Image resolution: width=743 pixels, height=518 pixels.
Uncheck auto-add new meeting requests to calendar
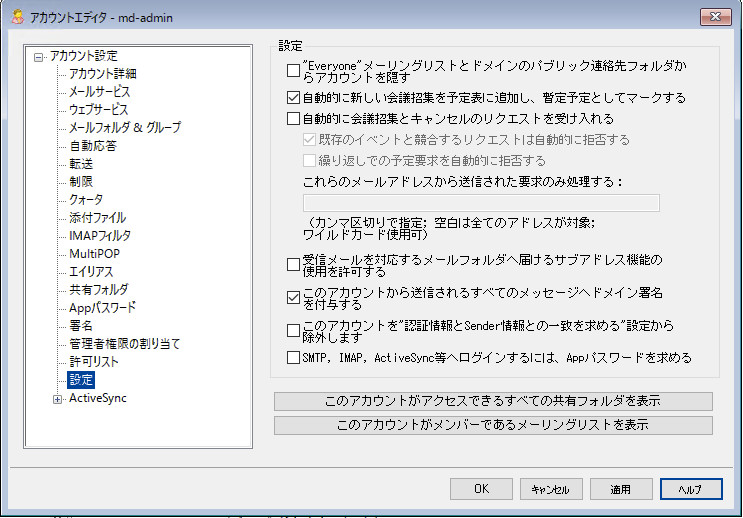click(x=293, y=99)
